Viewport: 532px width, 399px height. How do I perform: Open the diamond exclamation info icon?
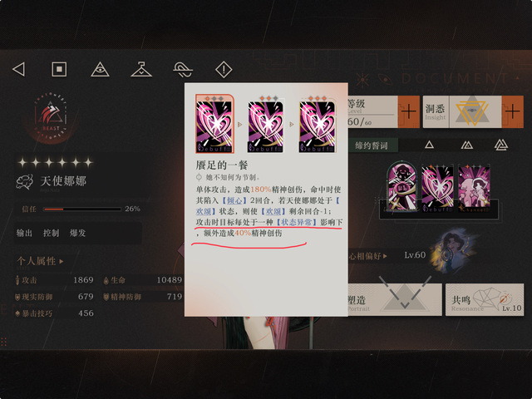point(224,70)
